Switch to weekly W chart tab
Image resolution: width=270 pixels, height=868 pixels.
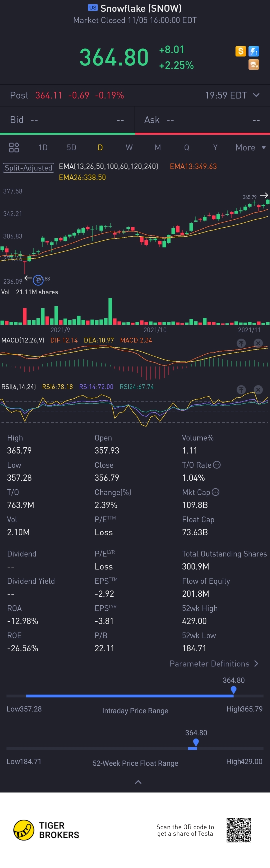point(129,147)
